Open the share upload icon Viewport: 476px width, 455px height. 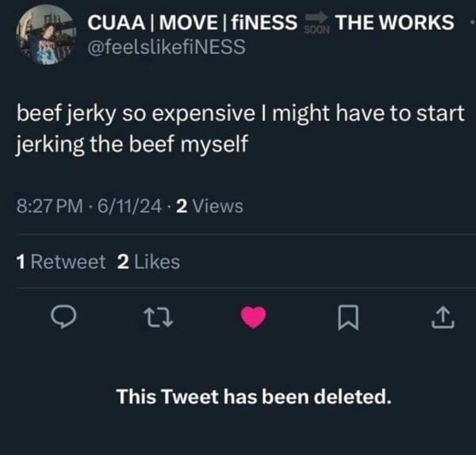[441, 318]
